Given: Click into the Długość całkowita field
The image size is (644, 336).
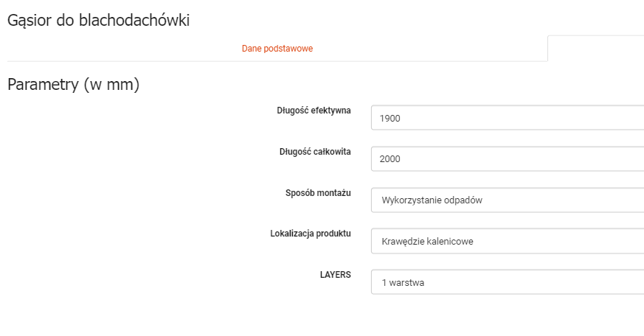Looking at the screenshot, I should tap(508, 158).
